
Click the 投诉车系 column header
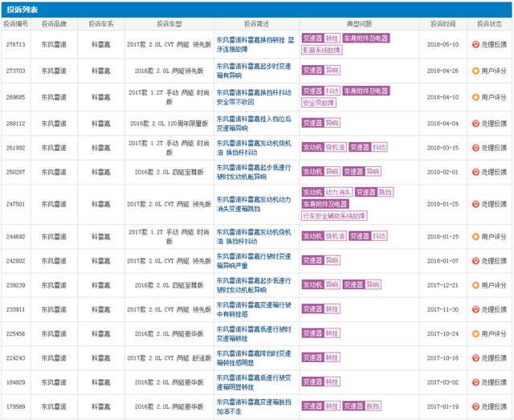point(101,24)
